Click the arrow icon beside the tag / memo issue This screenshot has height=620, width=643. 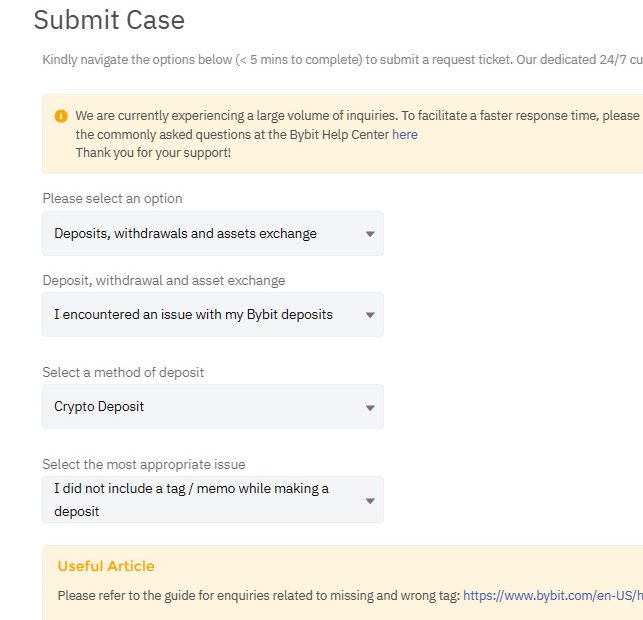point(370,501)
